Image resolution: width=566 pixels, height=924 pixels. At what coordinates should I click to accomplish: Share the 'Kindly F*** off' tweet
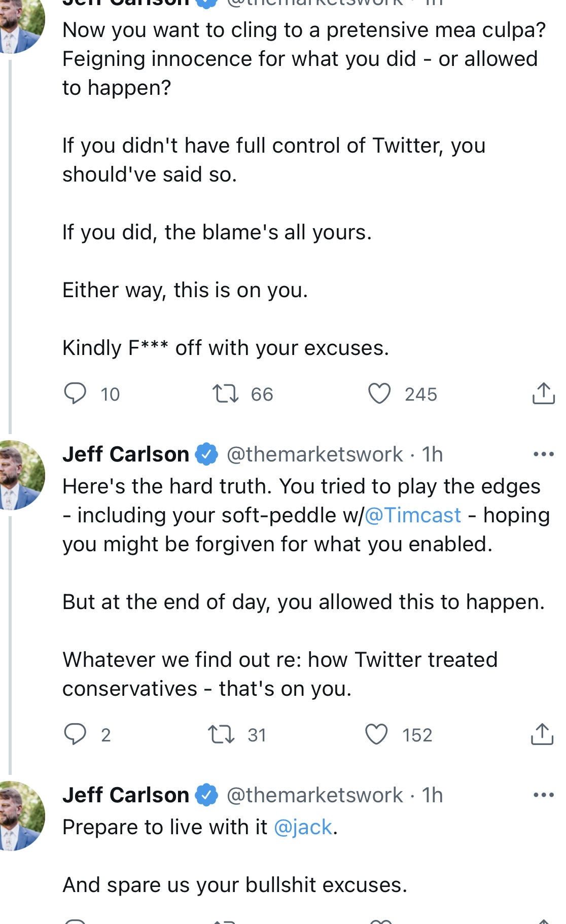click(544, 393)
